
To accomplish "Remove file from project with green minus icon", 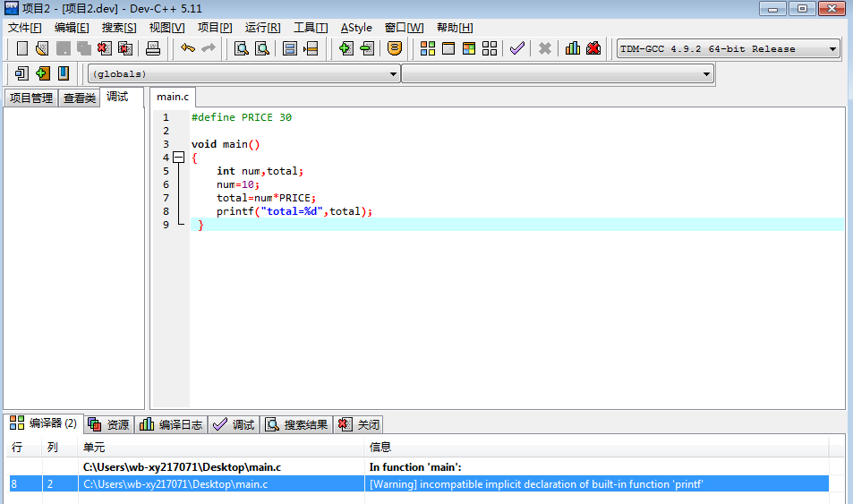I will pyautogui.click(x=367, y=48).
